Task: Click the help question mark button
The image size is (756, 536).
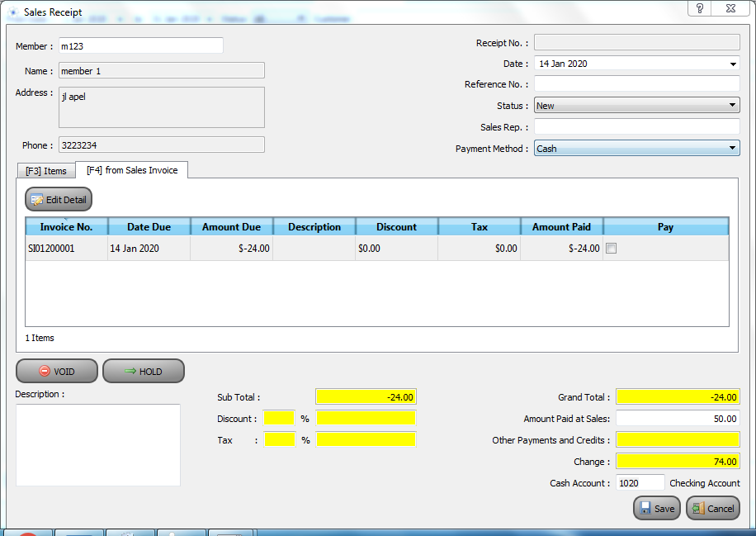Action: click(x=699, y=8)
